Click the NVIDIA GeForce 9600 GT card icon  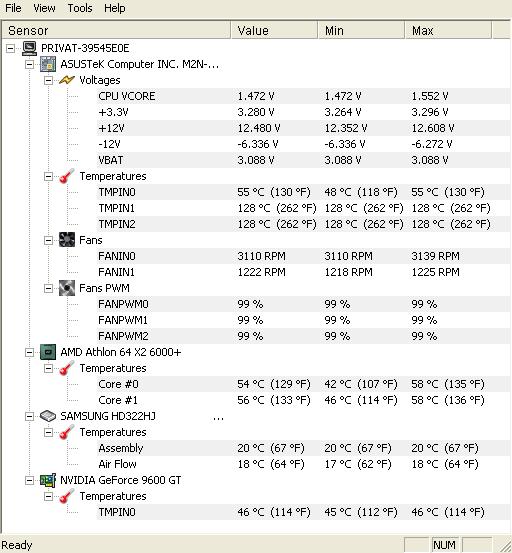[x=48, y=480]
